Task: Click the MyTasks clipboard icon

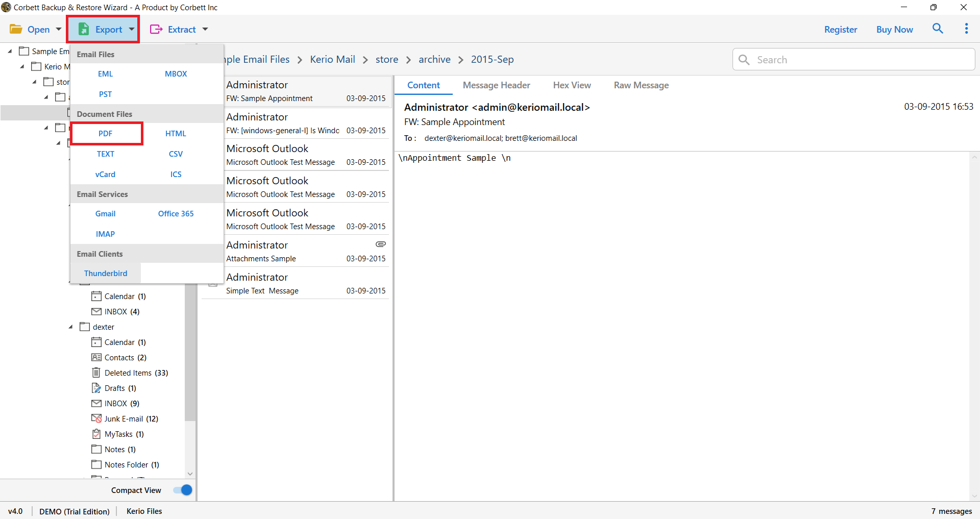Action: (96, 434)
